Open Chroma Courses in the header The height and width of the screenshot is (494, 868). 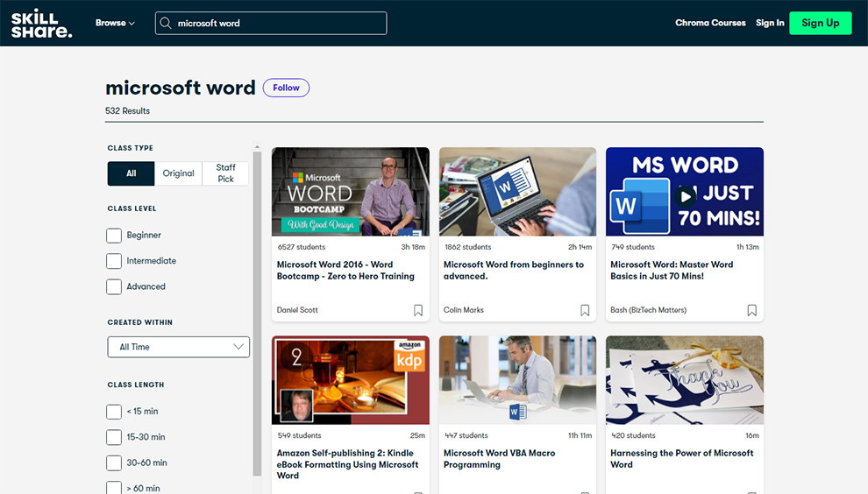click(710, 24)
